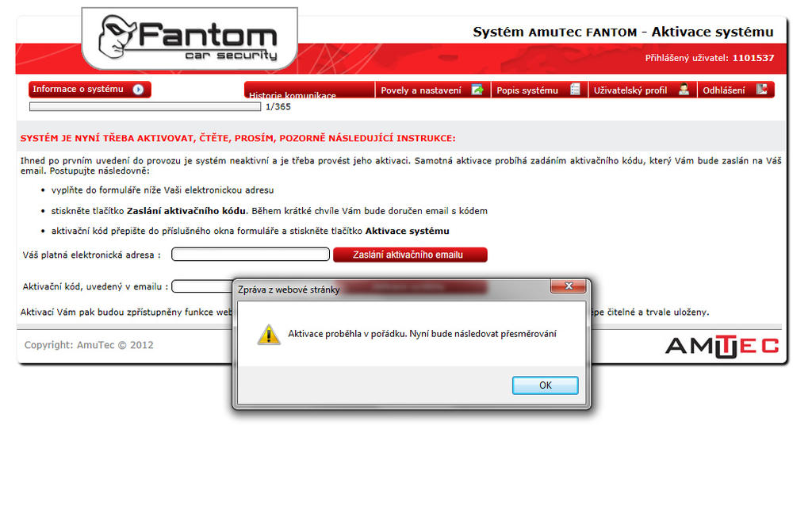Image resolution: width=812 pixels, height=506 pixels.
Task: Click the logout door icon on Odhlášení
Action: [x=761, y=89]
